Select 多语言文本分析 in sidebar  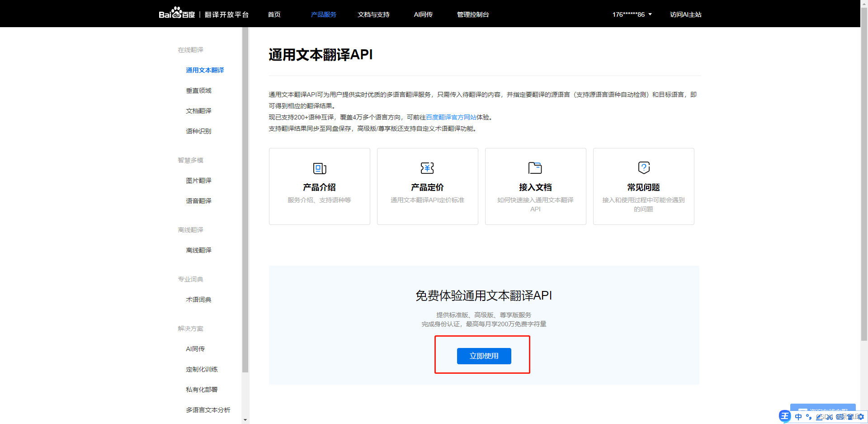[x=208, y=410]
